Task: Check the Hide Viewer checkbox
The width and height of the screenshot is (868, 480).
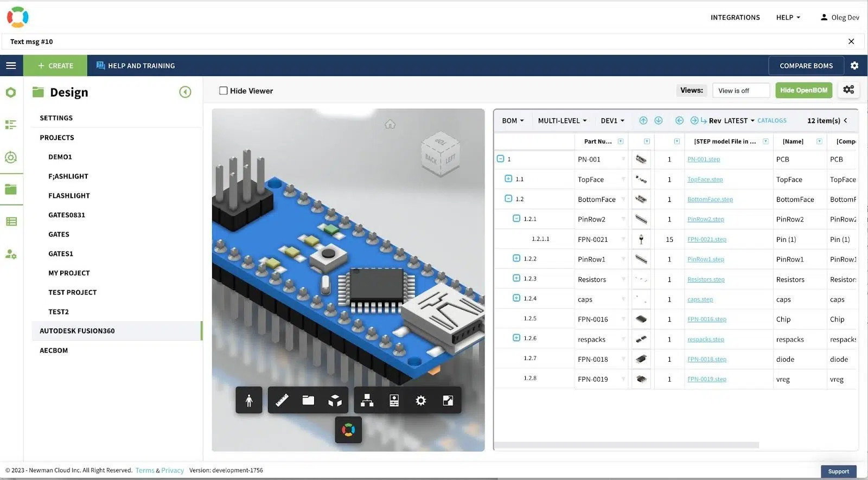Action: click(223, 91)
